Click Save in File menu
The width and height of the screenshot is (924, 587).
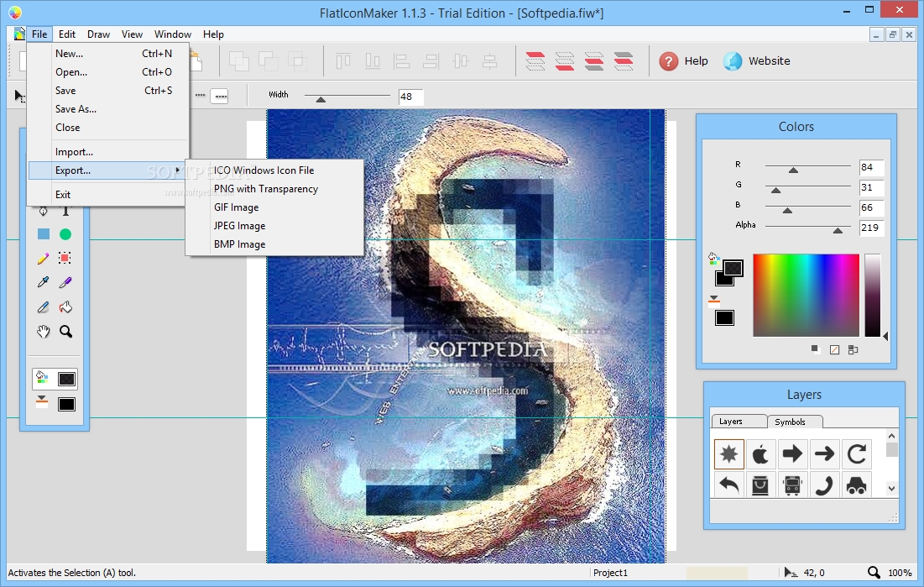click(108, 90)
